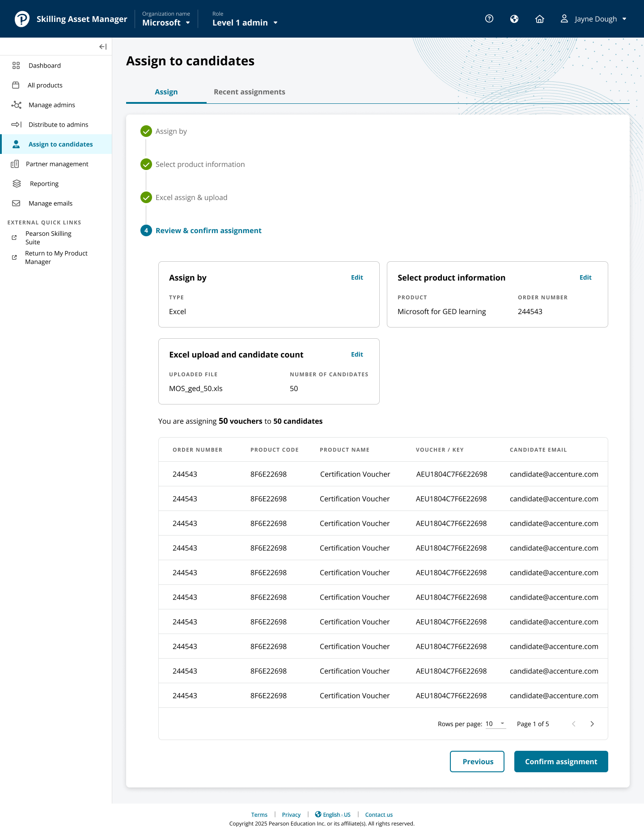The image size is (644, 834).
Task: Click the Microsoft for GED learning product value
Action: tap(442, 311)
